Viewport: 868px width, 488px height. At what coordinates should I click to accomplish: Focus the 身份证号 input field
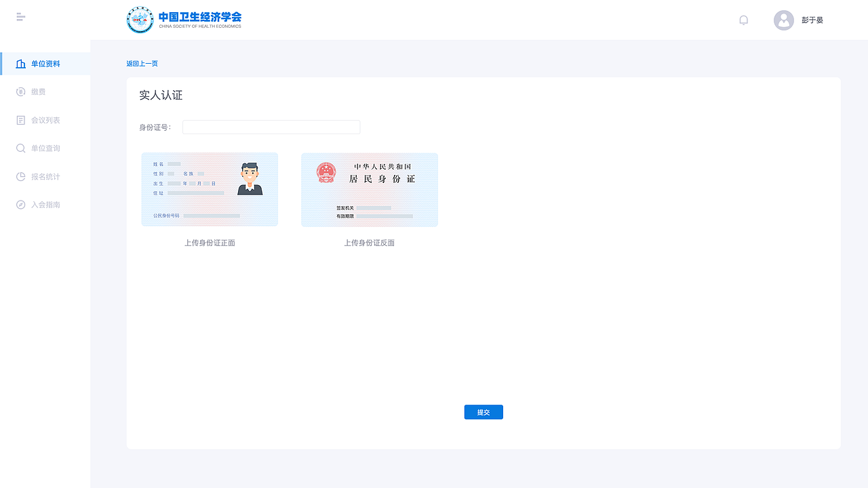271,127
